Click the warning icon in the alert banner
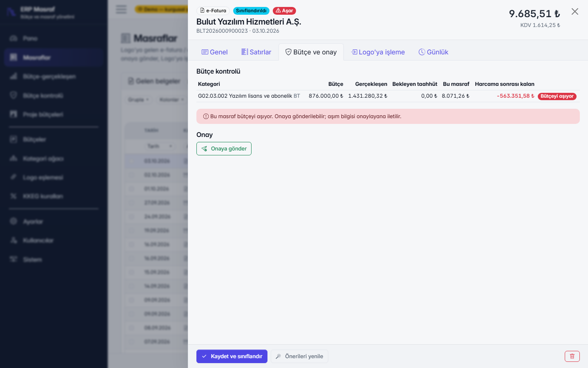 click(x=206, y=117)
